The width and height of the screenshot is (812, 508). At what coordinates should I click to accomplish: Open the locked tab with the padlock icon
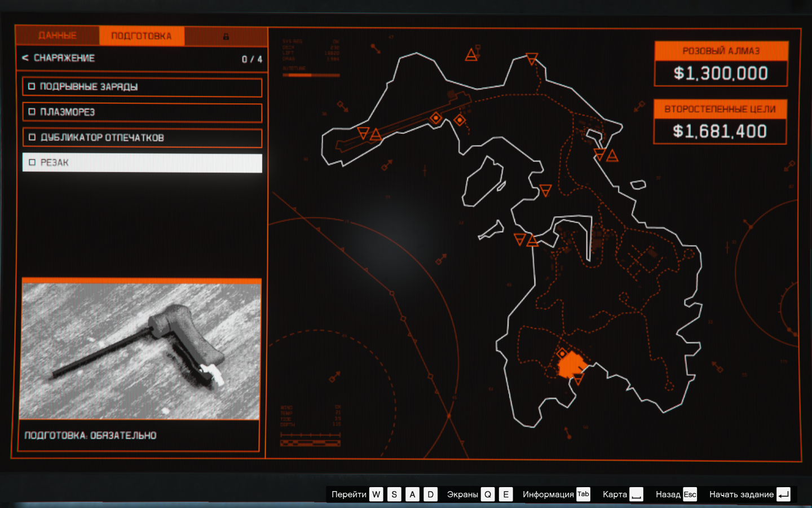coord(226,36)
